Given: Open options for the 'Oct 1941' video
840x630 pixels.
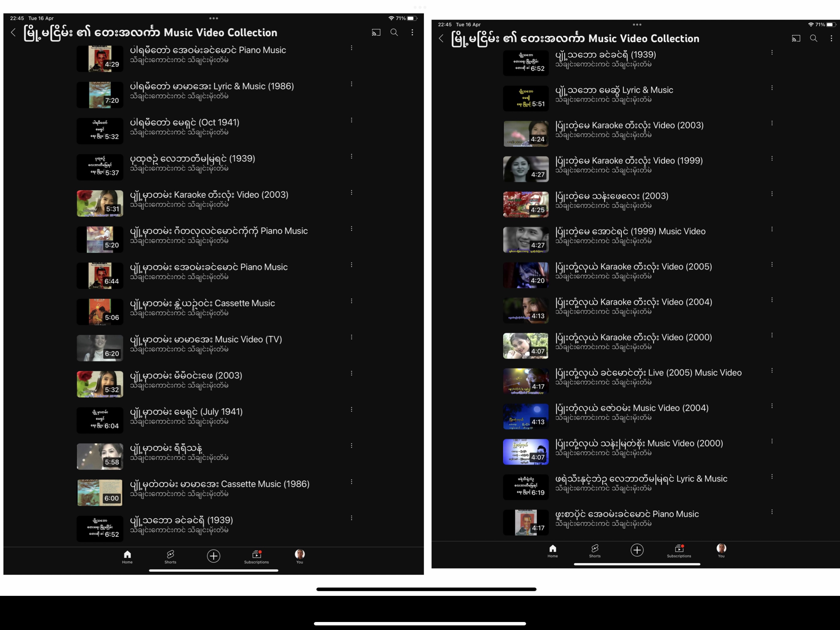Looking at the screenshot, I should click(351, 121).
